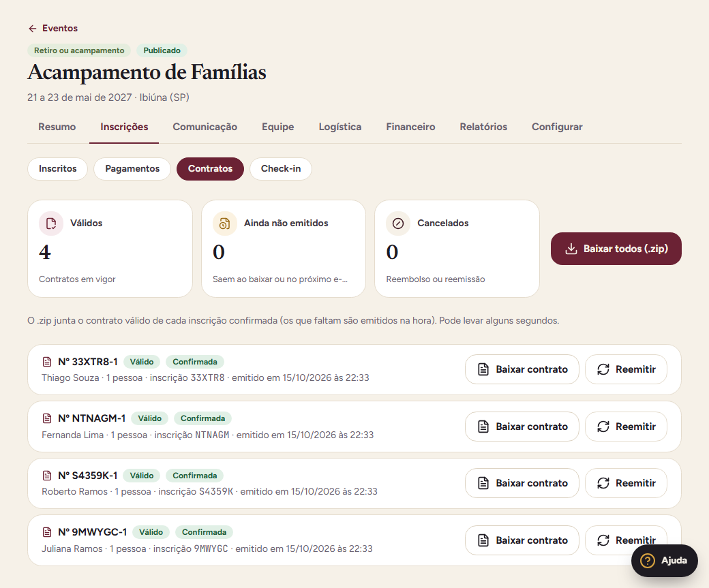Click the question mark Ajuda icon
Image resolution: width=709 pixels, height=588 pixels.
coord(648,561)
